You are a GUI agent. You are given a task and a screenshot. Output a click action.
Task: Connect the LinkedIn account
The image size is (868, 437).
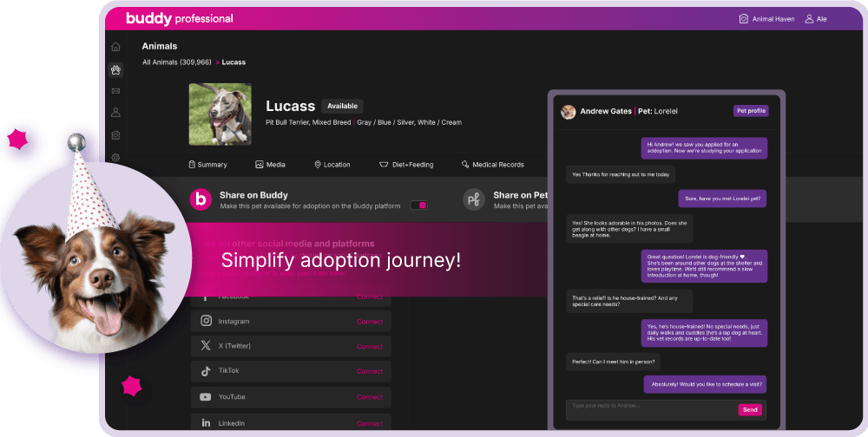click(x=370, y=423)
